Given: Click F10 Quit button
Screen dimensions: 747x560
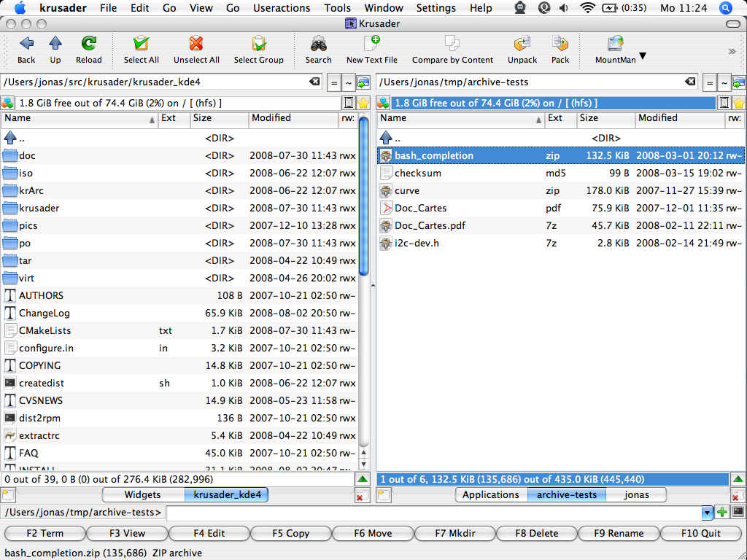Looking at the screenshot, I should 701,533.
